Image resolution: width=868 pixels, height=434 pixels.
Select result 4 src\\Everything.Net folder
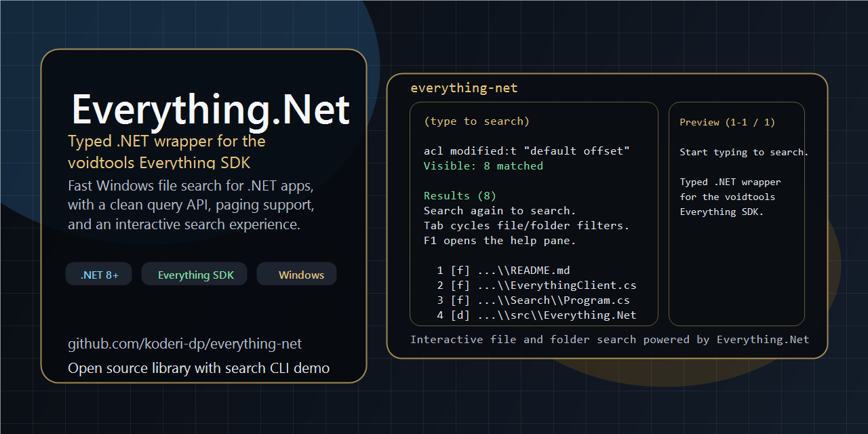click(537, 315)
